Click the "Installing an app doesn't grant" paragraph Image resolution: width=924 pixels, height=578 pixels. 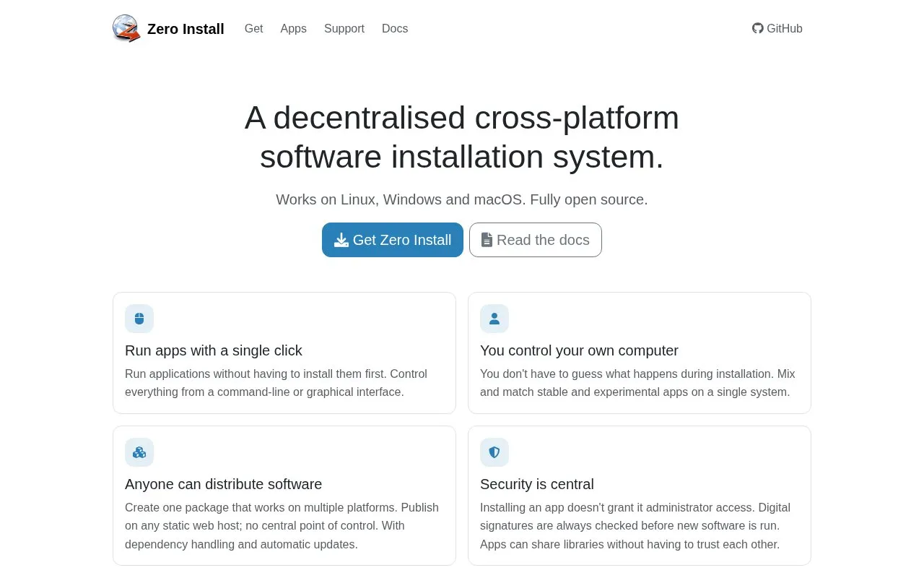coord(635,526)
